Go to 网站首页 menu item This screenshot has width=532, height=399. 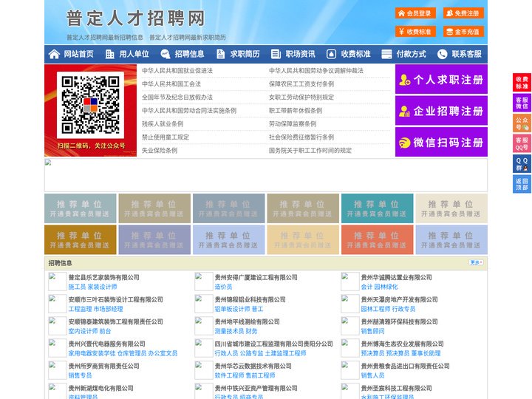point(78,54)
